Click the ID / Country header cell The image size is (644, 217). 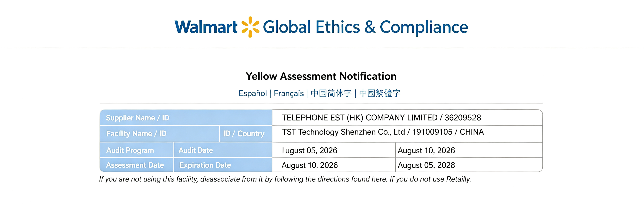point(246,133)
